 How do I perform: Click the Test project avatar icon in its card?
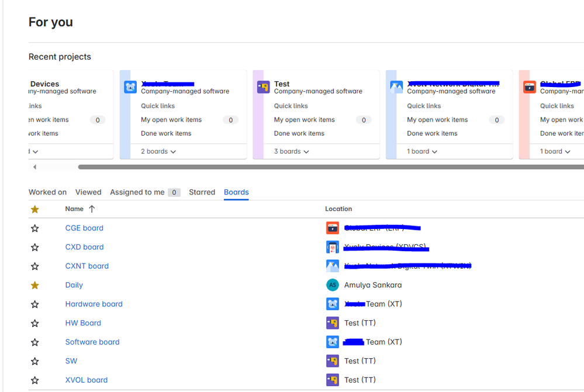(263, 87)
